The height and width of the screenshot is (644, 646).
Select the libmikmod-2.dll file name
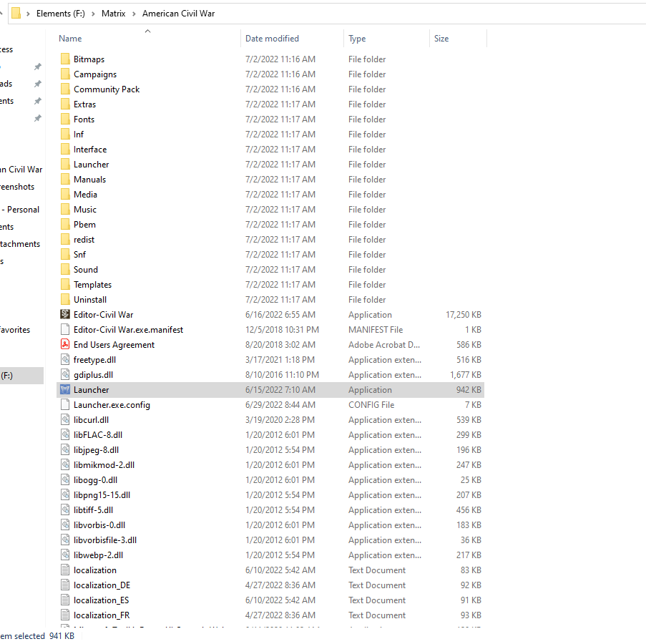pyautogui.click(x=104, y=465)
